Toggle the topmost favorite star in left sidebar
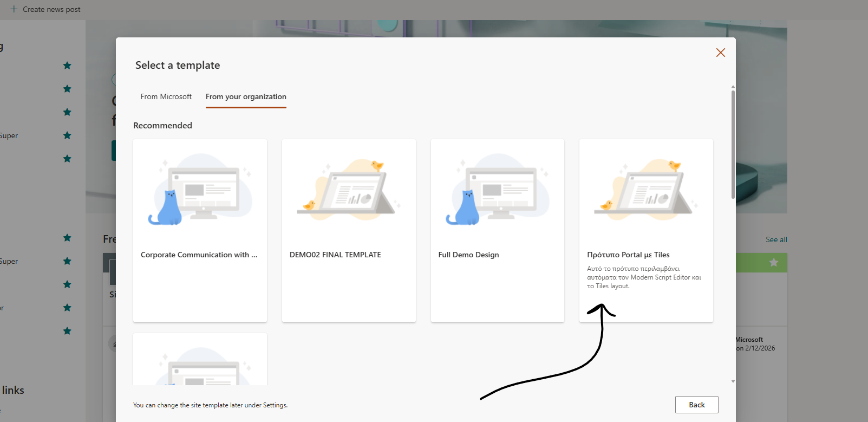Screen dimensions: 868x422 pos(67,66)
